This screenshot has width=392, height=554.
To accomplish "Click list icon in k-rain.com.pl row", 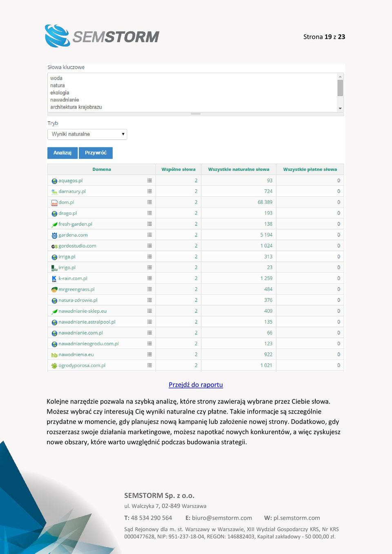I will pyautogui.click(x=149, y=278).
